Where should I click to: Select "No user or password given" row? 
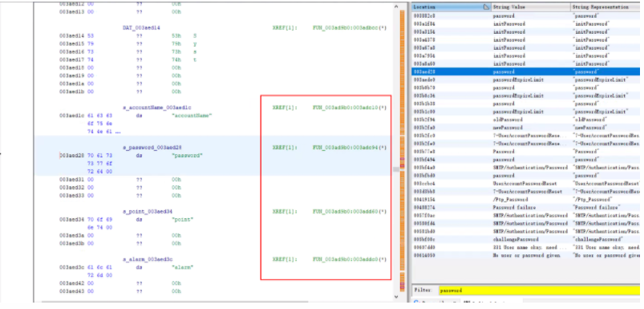(526, 255)
